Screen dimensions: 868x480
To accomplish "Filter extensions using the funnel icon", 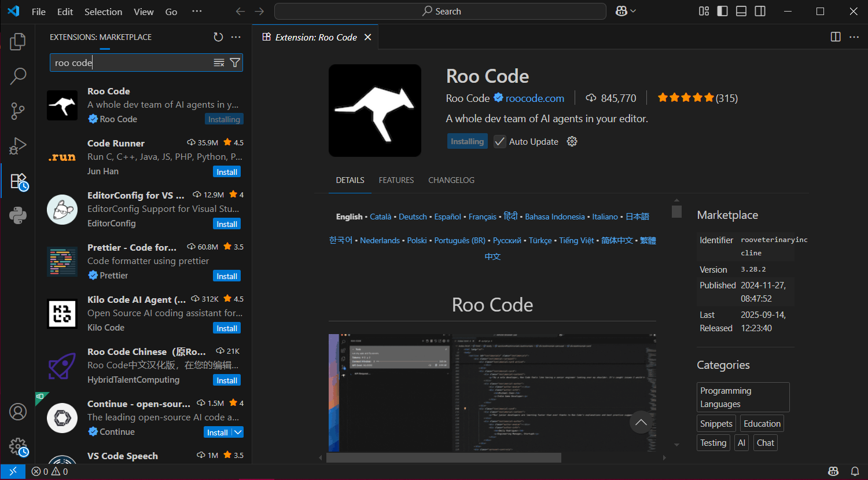I will [x=235, y=63].
